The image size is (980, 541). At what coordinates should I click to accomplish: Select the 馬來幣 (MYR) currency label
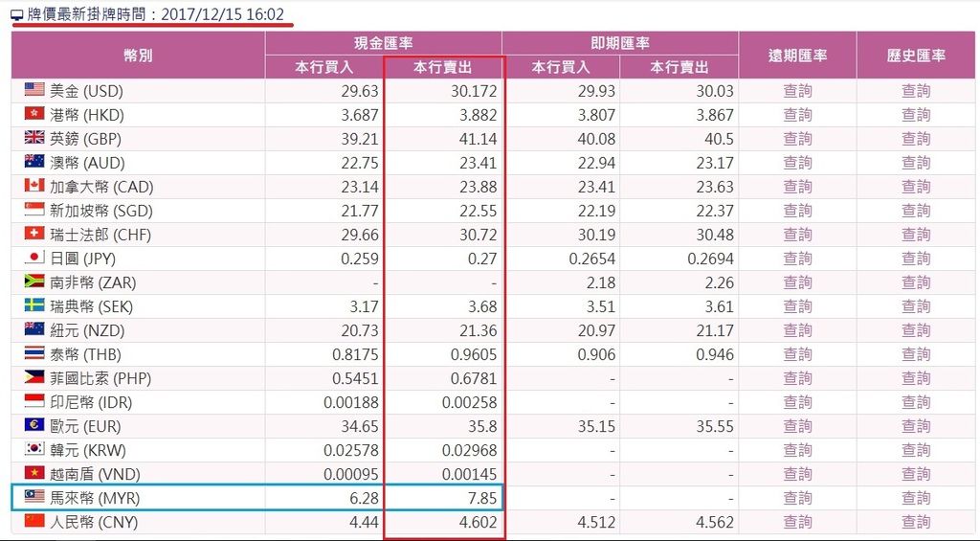tap(95, 498)
